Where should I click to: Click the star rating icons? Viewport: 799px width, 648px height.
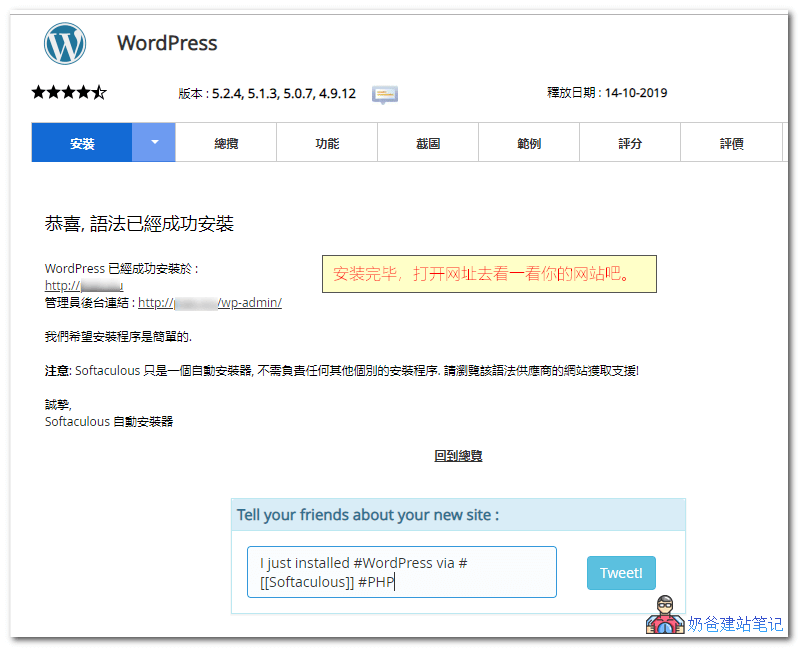click(x=69, y=93)
